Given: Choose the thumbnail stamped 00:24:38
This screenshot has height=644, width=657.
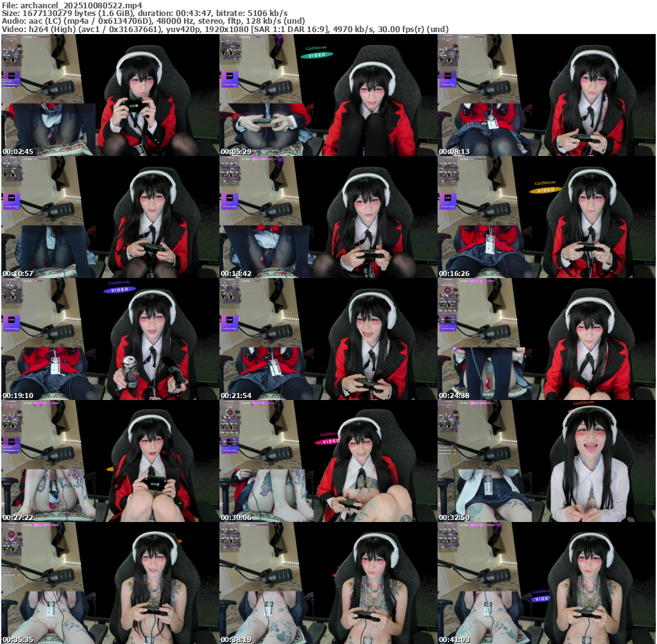Looking at the screenshot, I should [547, 339].
